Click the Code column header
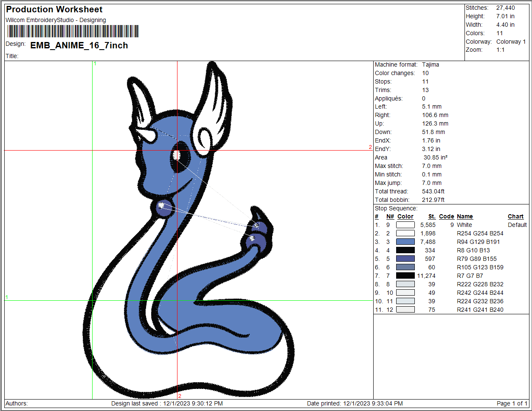The image size is (532, 411). click(447, 216)
